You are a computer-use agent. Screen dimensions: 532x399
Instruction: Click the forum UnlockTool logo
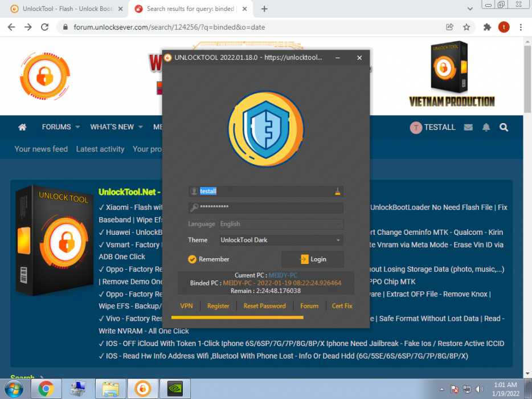[x=45, y=76]
